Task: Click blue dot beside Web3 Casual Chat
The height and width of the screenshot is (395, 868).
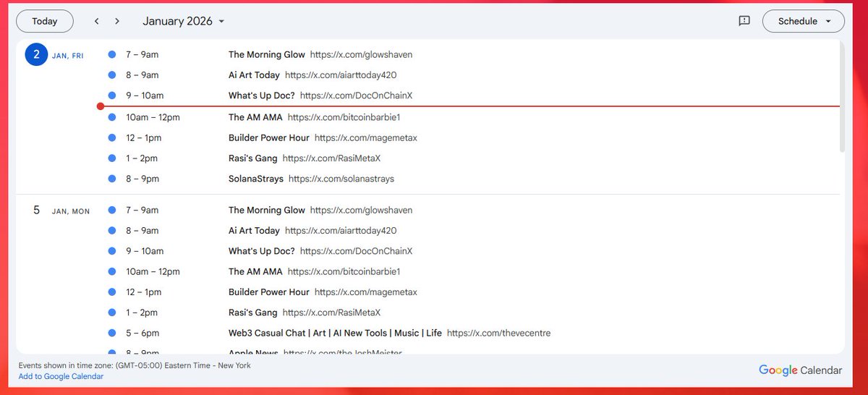Action: tap(111, 333)
